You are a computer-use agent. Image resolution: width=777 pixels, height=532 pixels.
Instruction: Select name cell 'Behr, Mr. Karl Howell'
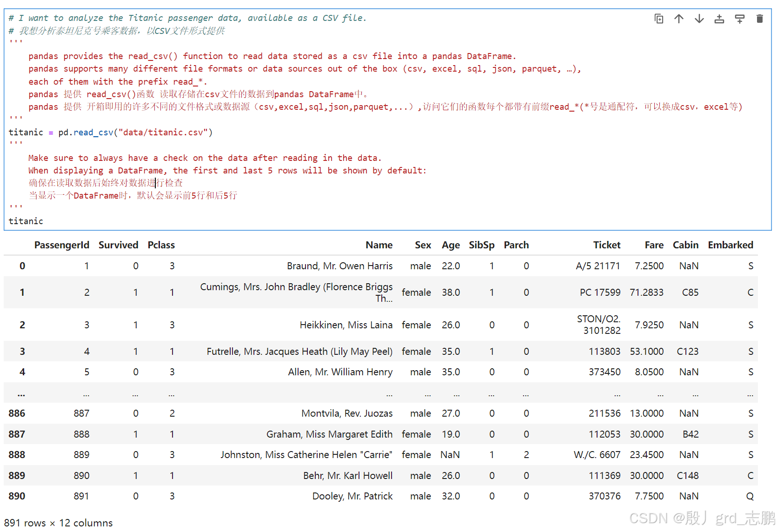coord(348,476)
